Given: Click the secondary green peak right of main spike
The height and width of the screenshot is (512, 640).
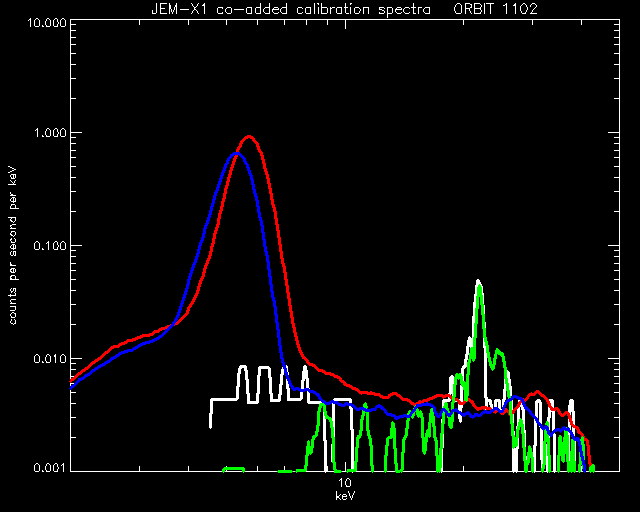Looking at the screenshot, I should (x=498, y=350).
